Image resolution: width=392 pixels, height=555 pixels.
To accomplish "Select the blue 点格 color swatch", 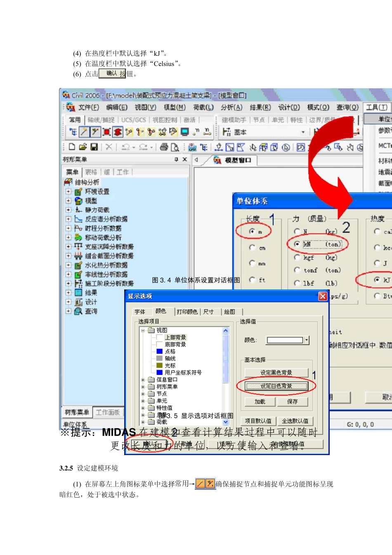I will 160,351.
